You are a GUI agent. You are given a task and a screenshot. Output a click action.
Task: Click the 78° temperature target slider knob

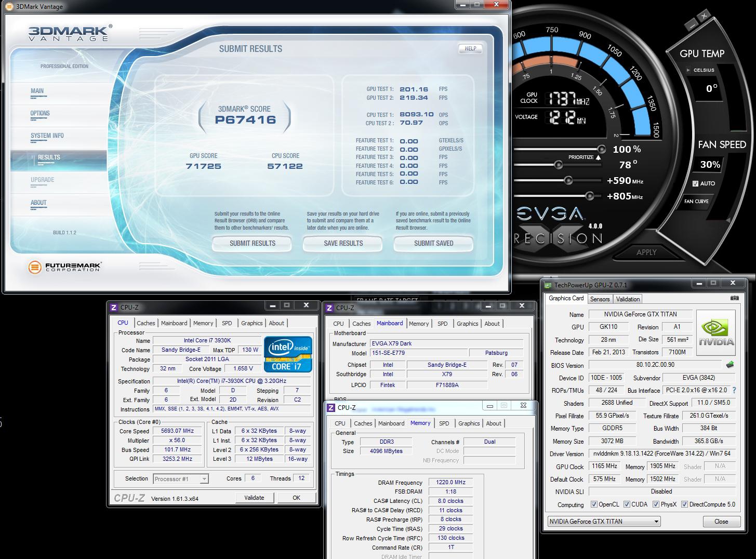[558, 165]
